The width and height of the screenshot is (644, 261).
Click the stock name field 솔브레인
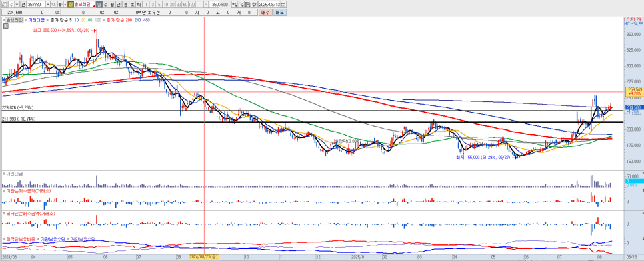coord(84,4)
